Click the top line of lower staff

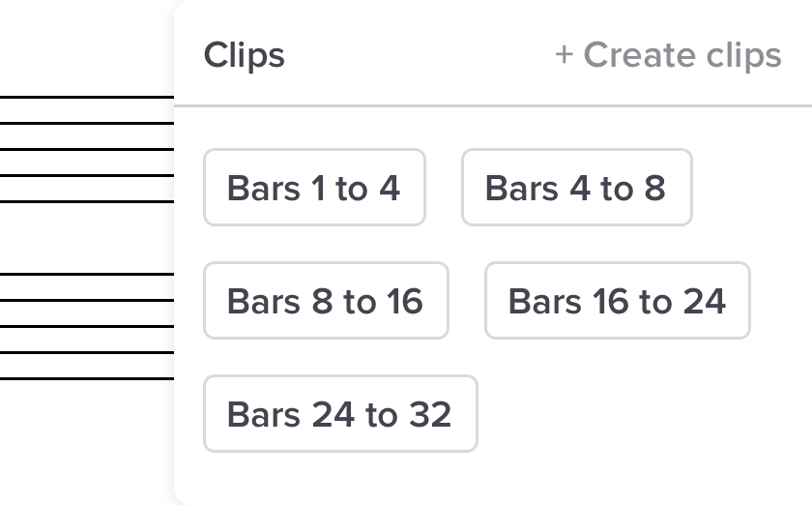point(87,275)
